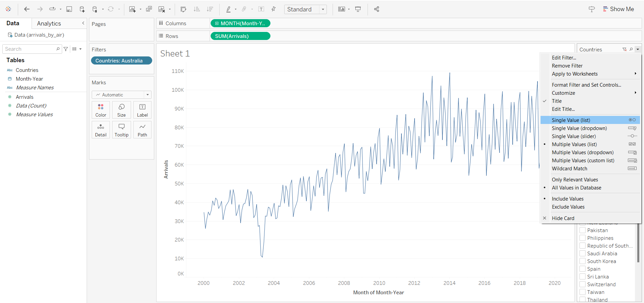Click the New Data Source icon
The height and width of the screenshot is (303, 644).
82,9
